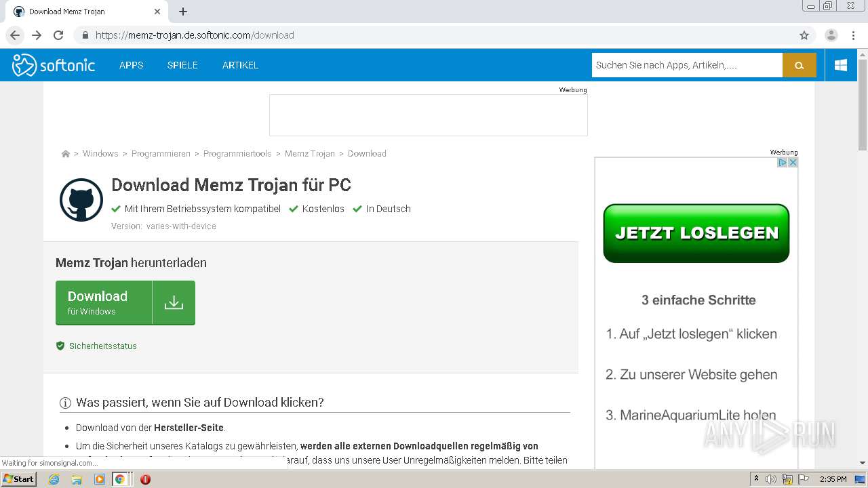This screenshot has height=488, width=868.
Task: Click the download arrow icon on green button
Action: coord(174,302)
